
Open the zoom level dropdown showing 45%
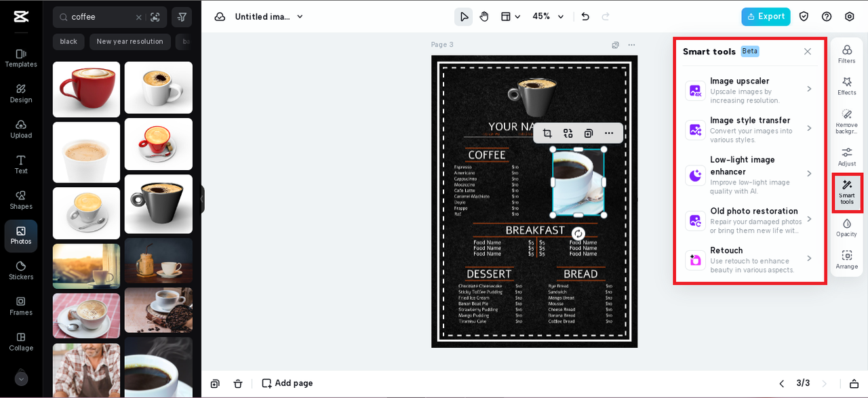pos(547,16)
